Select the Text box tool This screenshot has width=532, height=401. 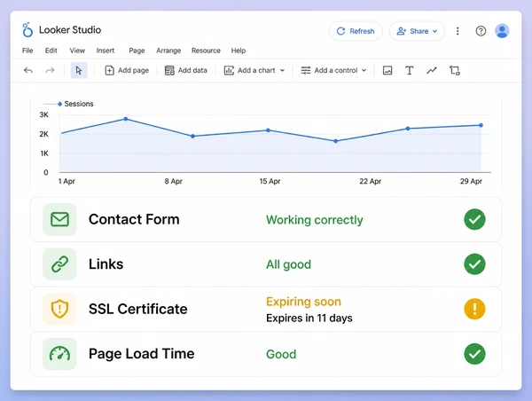410,70
